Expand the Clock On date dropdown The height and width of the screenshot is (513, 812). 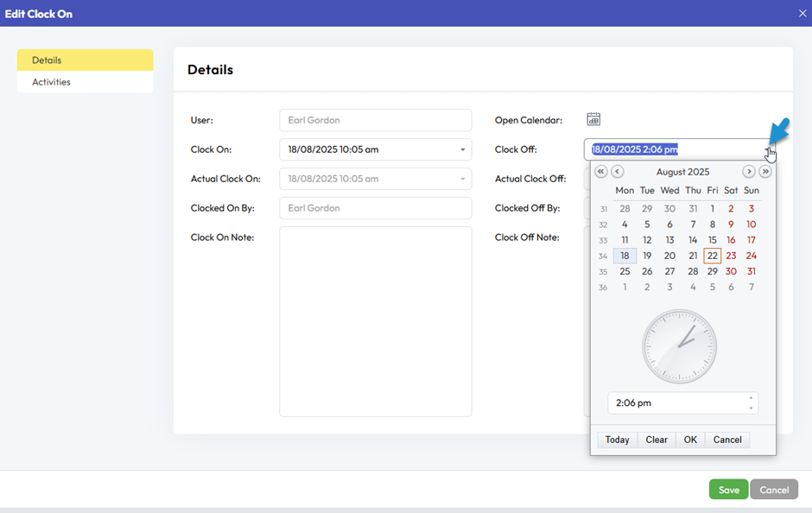[x=463, y=150]
